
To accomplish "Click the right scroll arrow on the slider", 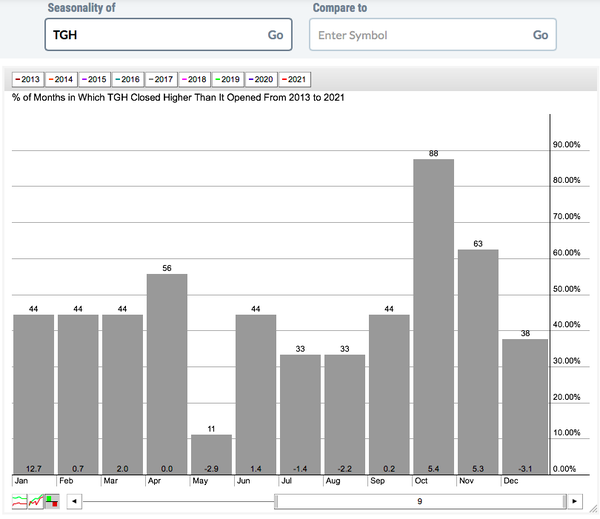I will (574, 501).
